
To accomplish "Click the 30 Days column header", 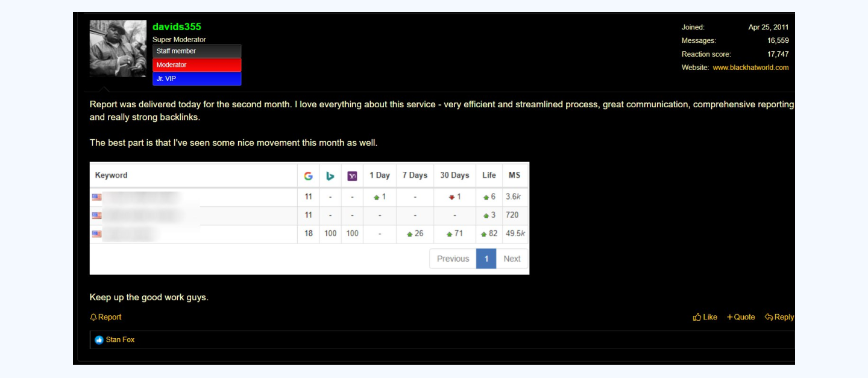I will pos(454,175).
